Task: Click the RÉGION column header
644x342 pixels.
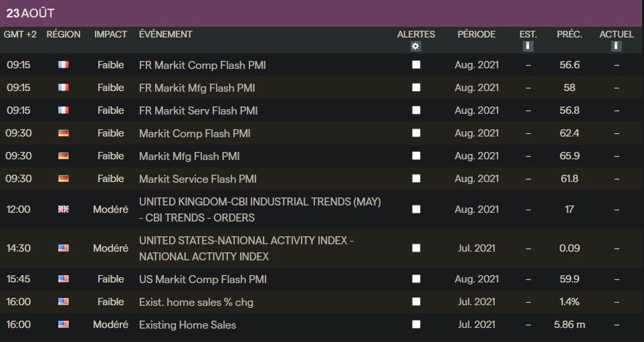Action: click(64, 34)
